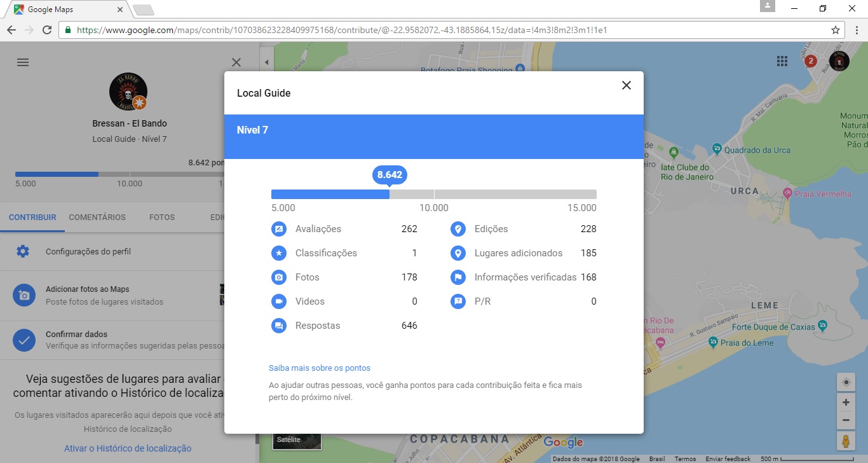Close the Local Guide dialog
Image resolution: width=868 pixels, height=463 pixels.
tap(627, 85)
